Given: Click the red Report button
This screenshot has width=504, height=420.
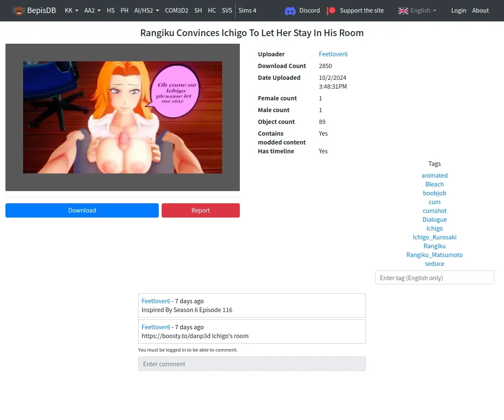Looking at the screenshot, I should click(201, 210).
